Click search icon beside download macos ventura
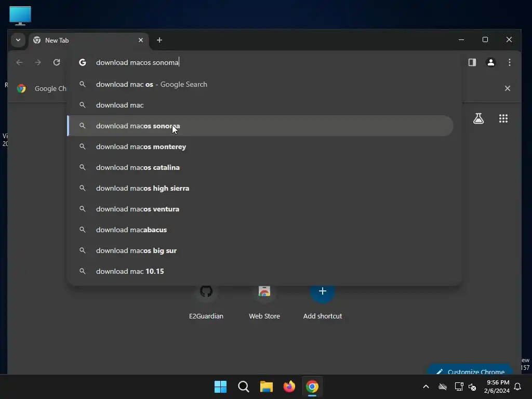Image resolution: width=532 pixels, height=399 pixels. tap(83, 209)
